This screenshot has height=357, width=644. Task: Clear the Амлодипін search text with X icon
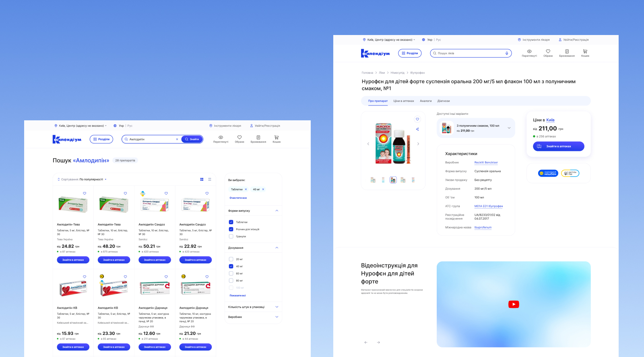pos(177,139)
